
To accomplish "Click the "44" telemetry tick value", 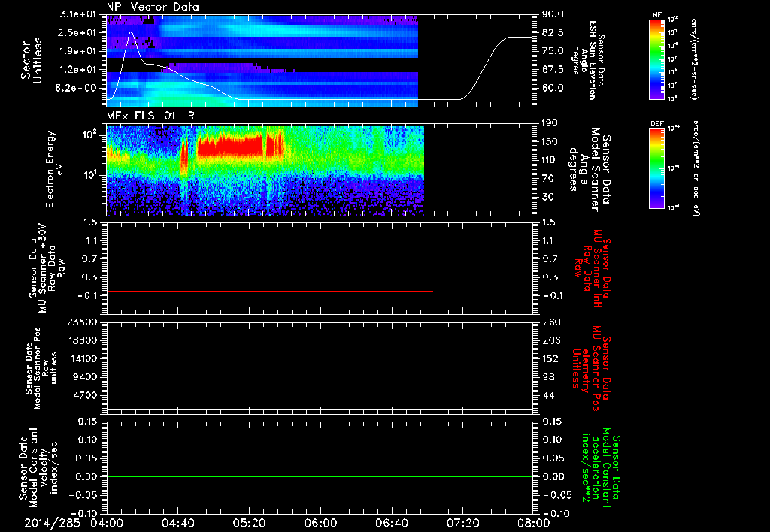I will click(x=548, y=395).
